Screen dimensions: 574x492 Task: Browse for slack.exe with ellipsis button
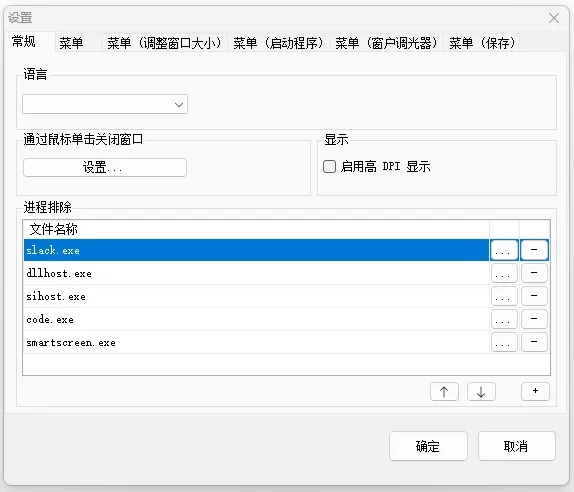[x=504, y=250]
